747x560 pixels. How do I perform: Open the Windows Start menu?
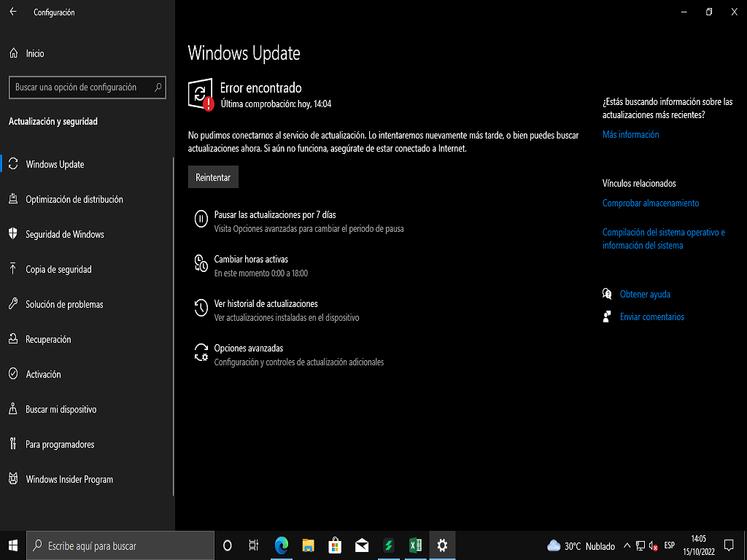point(13,545)
